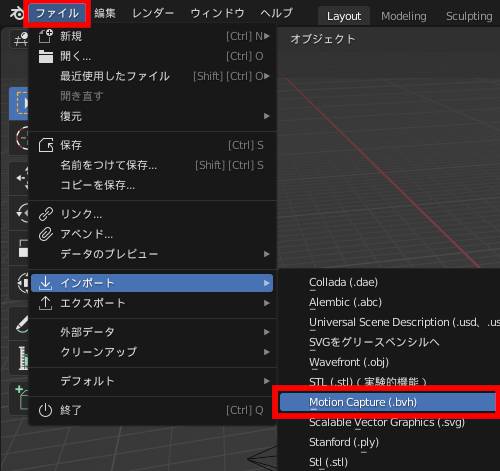This screenshot has width=500, height=471.
Task: Click the 保存 save icon
Action: click(46, 145)
